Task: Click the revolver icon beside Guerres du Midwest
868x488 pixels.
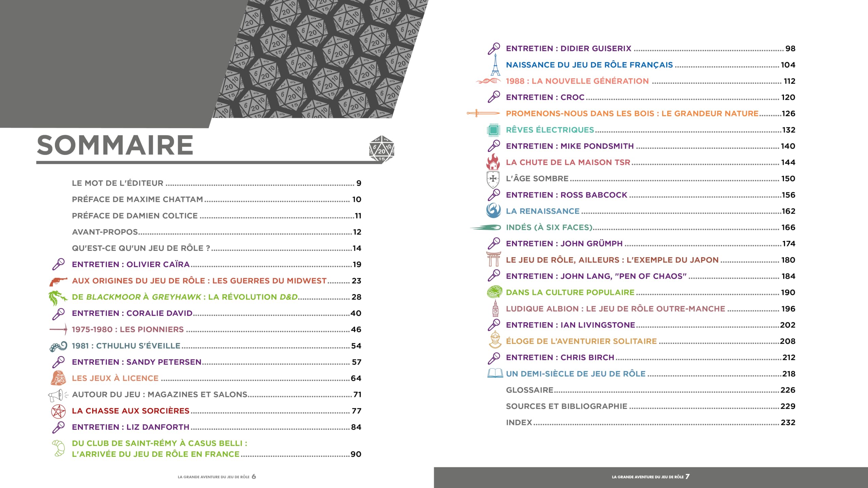Action: click(58, 281)
